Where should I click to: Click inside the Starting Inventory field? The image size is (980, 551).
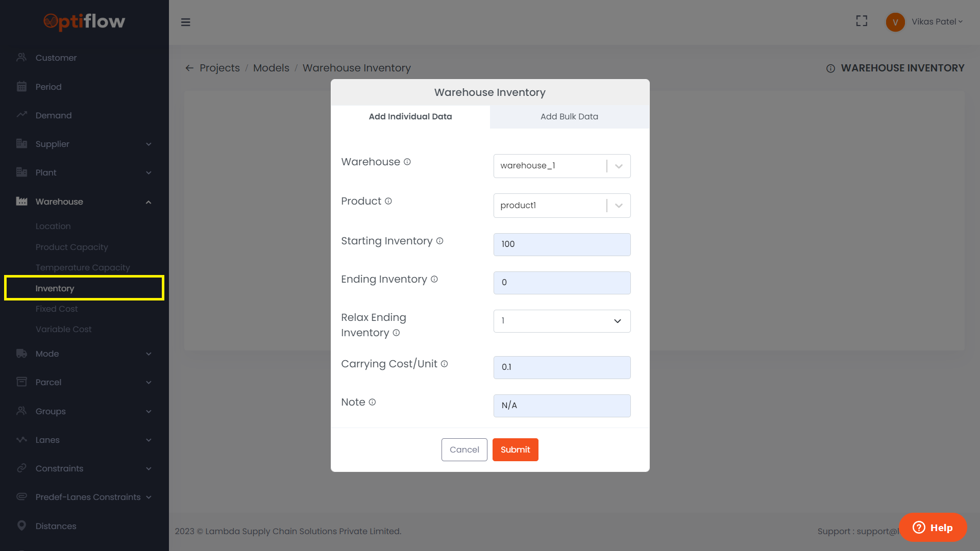561,244
